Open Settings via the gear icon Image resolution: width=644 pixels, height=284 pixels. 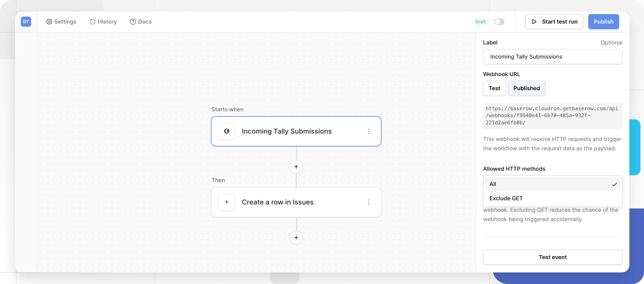49,22
